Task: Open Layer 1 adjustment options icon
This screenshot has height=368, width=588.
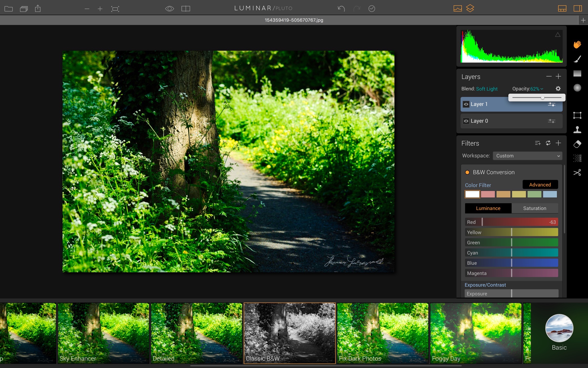Action: pyautogui.click(x=551, y=104)
